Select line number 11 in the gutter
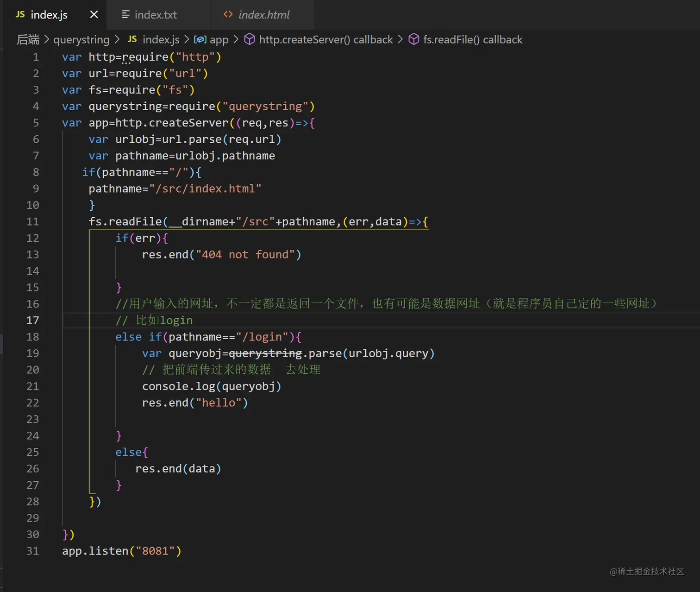 [32, 221]
